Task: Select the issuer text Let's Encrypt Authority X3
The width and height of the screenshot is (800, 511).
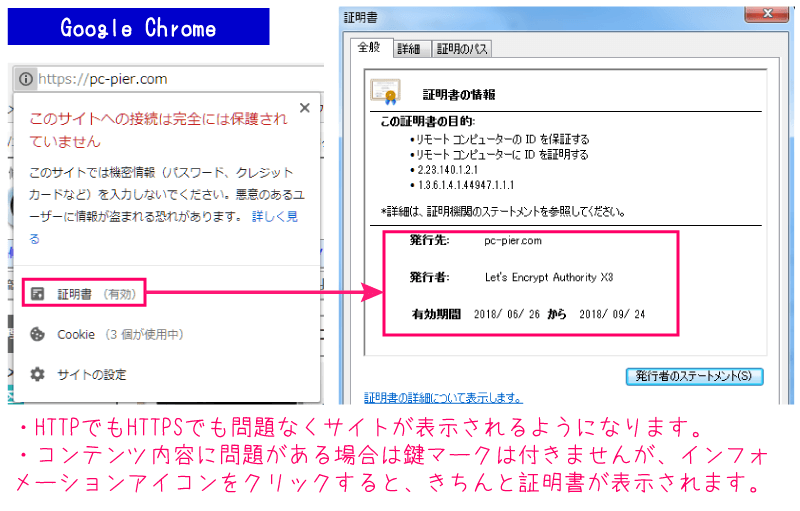Action: [549, 277]
